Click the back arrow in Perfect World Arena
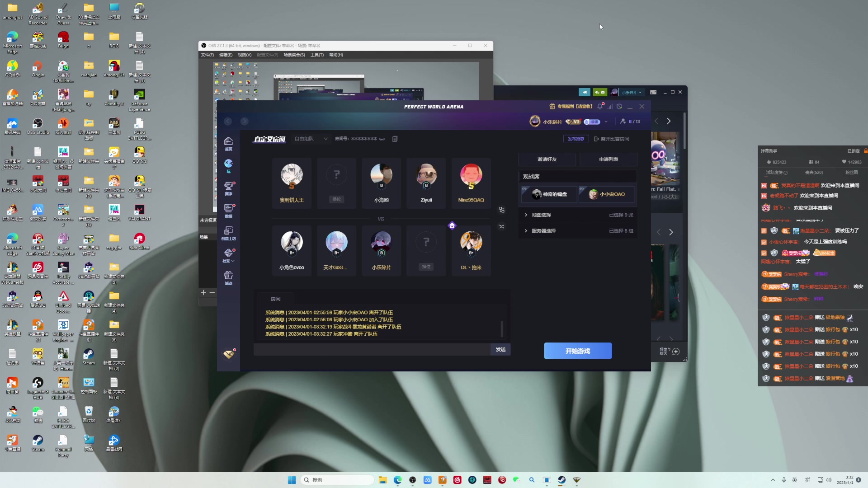This screenshot has height=488, width=868. [228, 121]
